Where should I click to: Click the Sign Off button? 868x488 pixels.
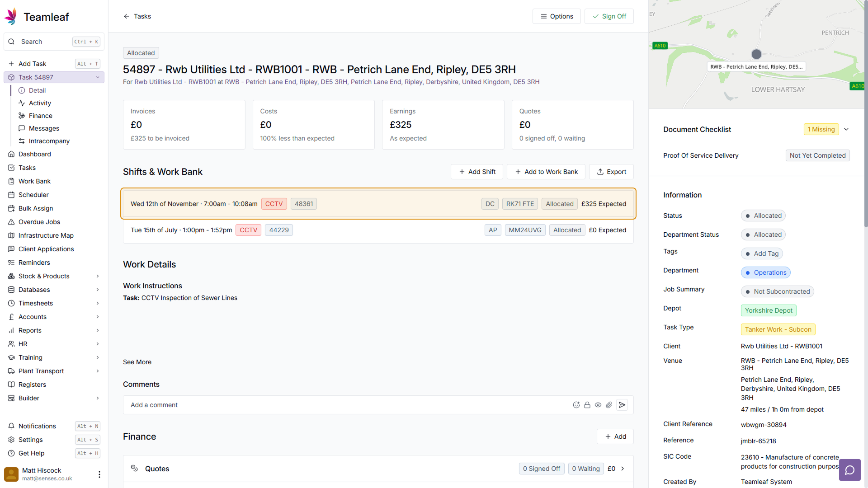[x=609, y=16]
